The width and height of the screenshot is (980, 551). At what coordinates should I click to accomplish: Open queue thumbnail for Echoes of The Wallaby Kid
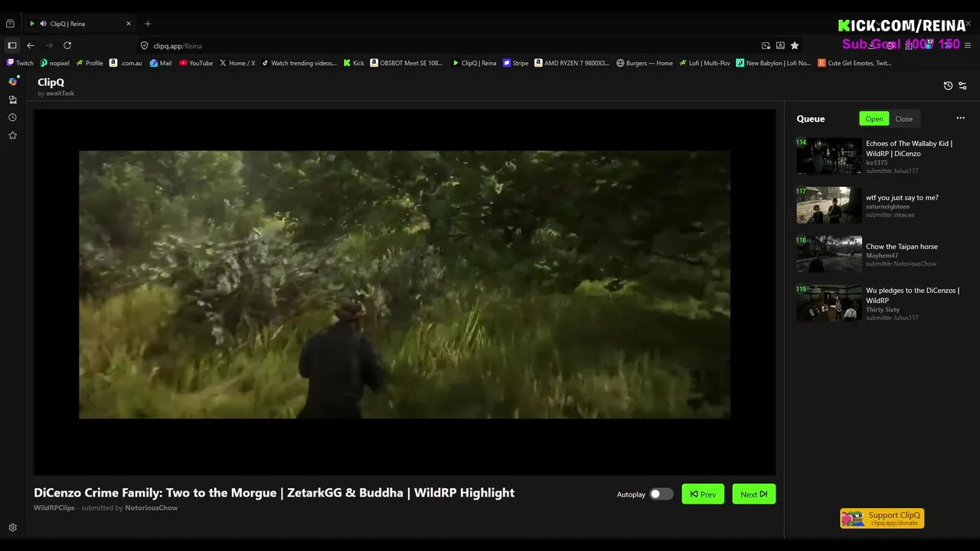tap(829, 156)
